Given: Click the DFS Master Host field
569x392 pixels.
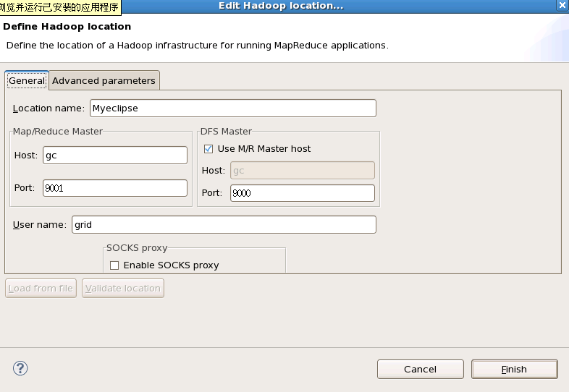Looking at the screenshot, I should [x=302, y=170].
